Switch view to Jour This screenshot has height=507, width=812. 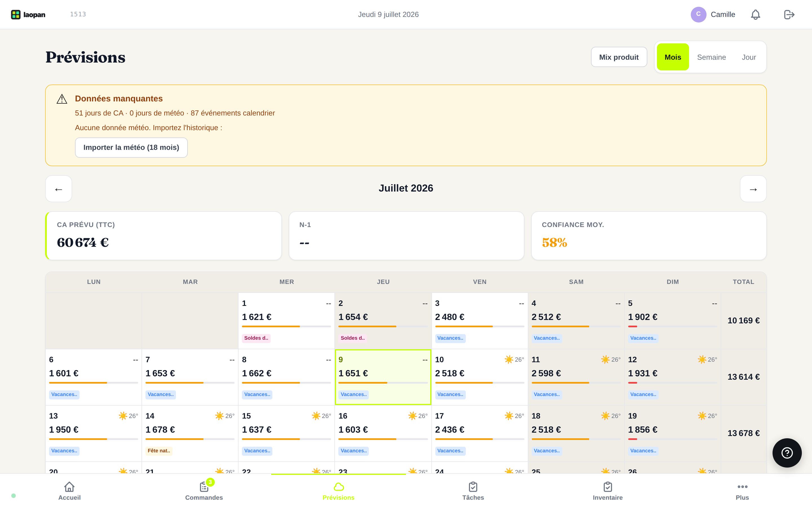pyautogui.click(x=749, y=57)
